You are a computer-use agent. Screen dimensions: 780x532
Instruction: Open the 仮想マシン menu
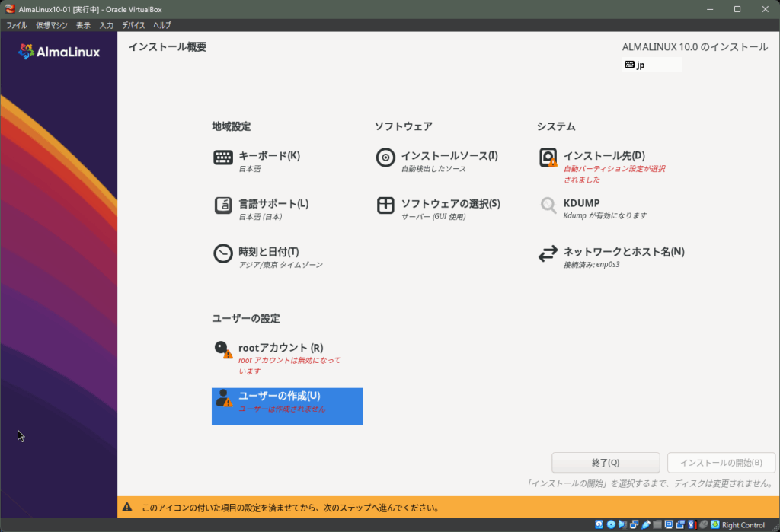(x=51, y=25)
